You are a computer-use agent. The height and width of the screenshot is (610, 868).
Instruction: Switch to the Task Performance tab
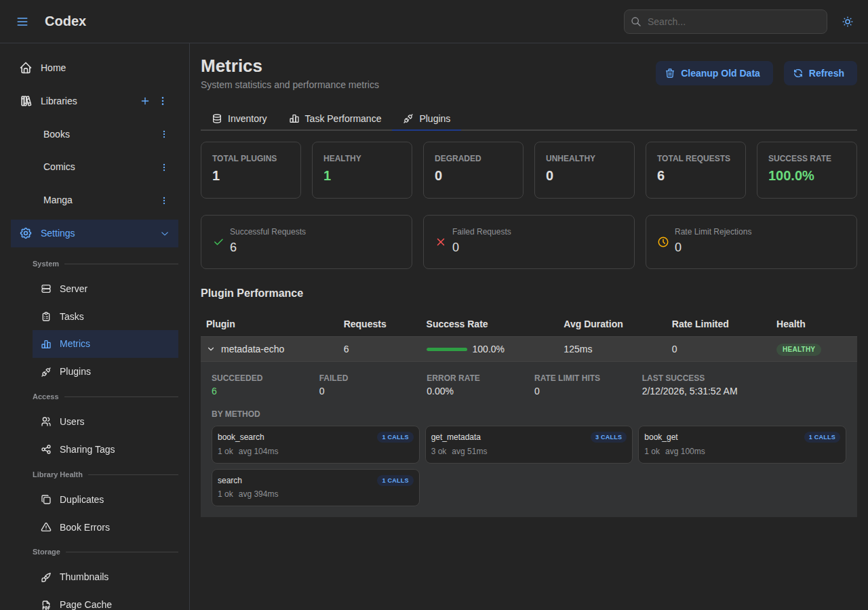click(x=335, y=119)
